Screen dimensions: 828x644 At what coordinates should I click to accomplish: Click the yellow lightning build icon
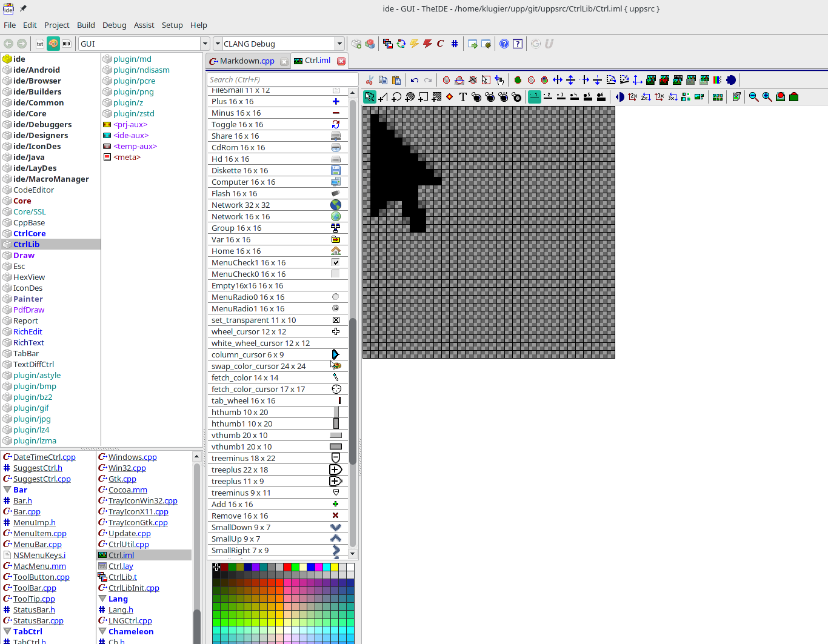415,44
